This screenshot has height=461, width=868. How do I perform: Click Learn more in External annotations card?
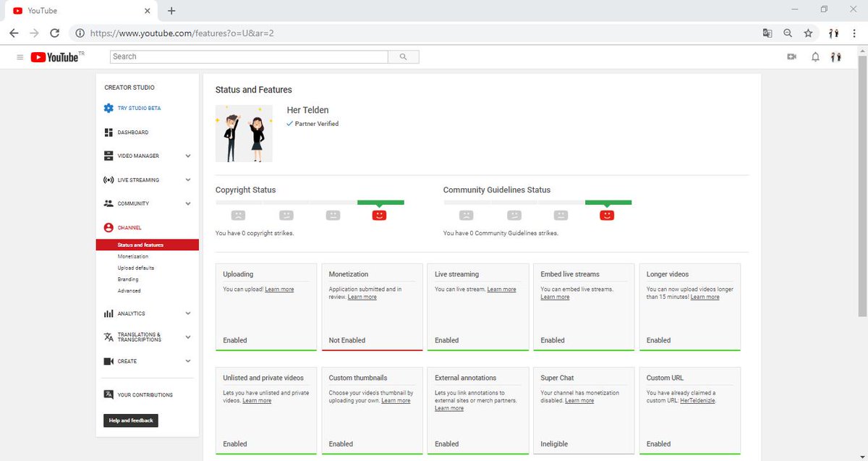[449, 408]
